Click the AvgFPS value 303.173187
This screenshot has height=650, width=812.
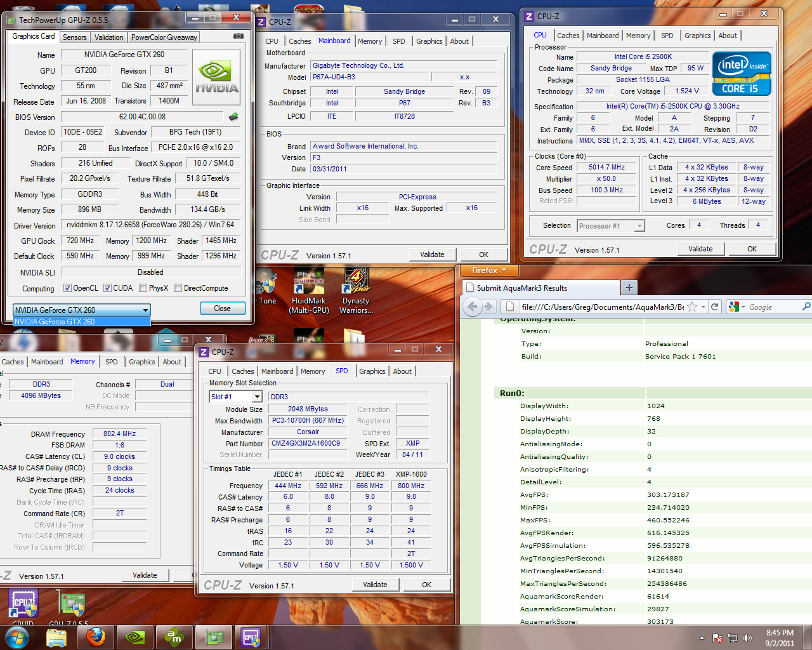point(668,494)
